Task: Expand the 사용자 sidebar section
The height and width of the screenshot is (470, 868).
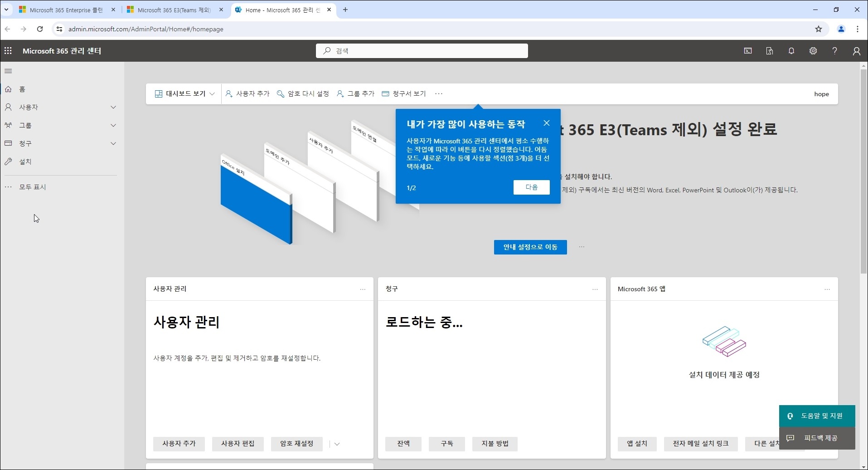Action: pos(113,107)
